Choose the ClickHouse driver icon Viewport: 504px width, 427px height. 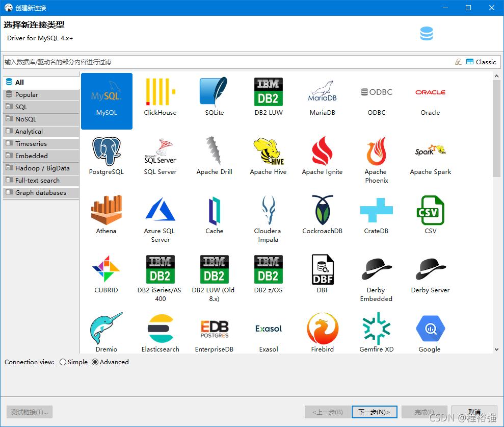coord(160,92)
